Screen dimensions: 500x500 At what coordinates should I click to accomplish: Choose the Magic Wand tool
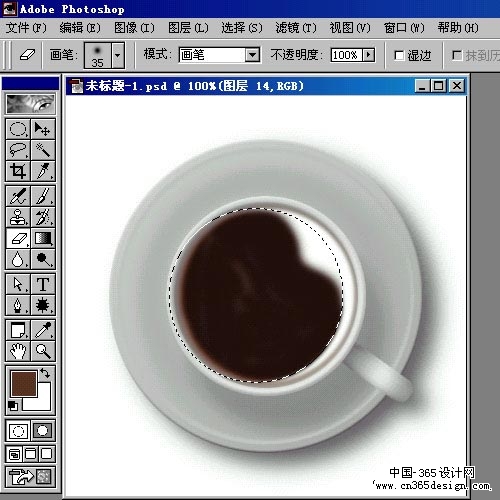point(43,150)
